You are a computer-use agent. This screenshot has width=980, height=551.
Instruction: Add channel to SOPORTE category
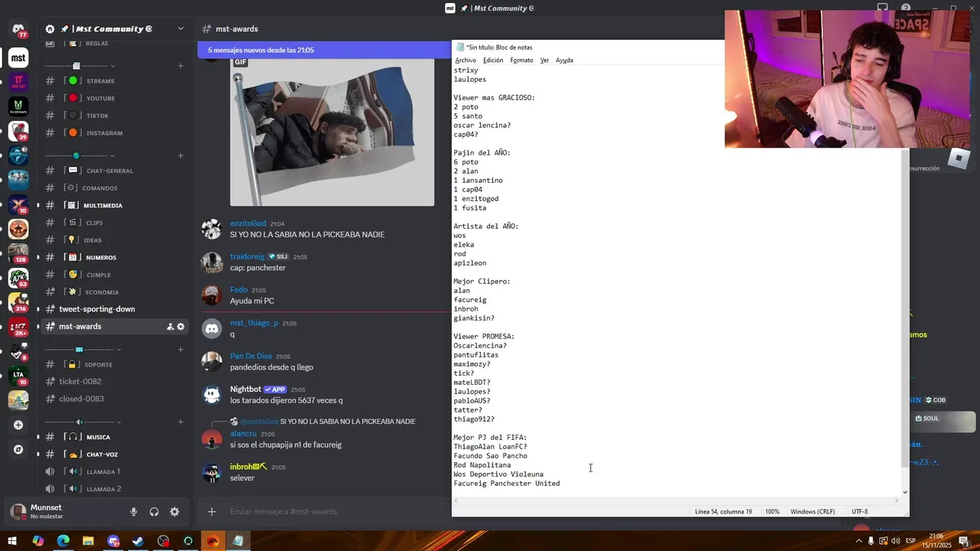(181, 350)
